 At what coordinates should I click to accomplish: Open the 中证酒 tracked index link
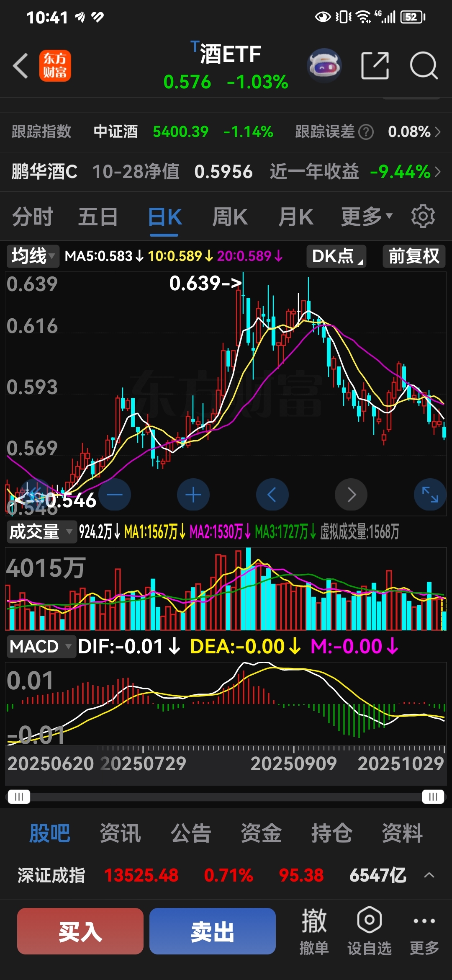pos(116,132)
